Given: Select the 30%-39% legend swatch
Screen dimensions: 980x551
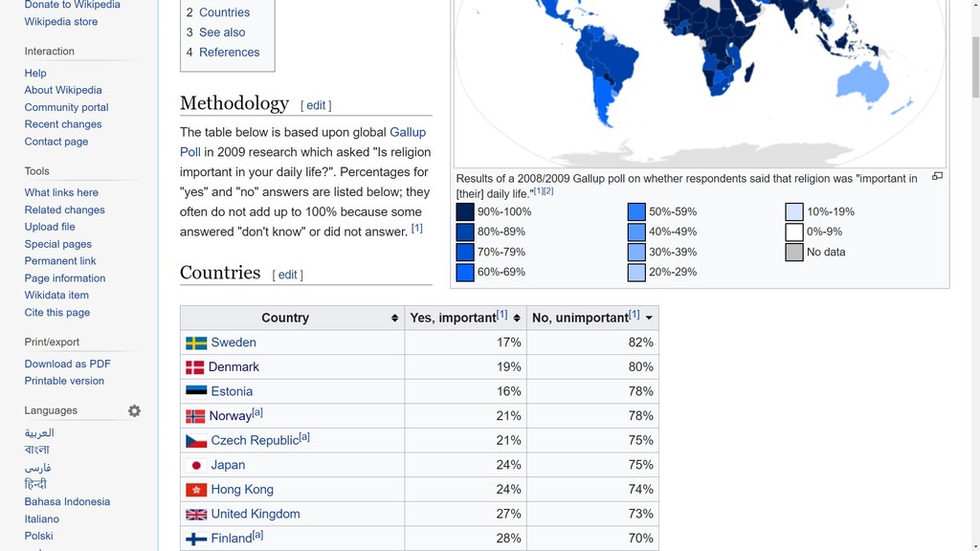Looking at the screenshot, I should click(636, 253).
